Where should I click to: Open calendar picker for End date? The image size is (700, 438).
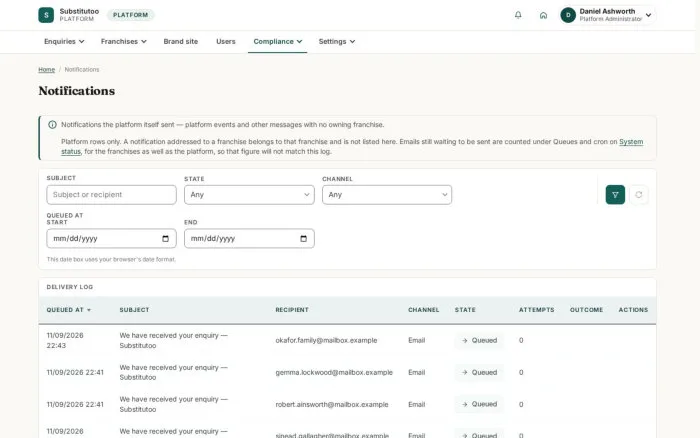303,238
